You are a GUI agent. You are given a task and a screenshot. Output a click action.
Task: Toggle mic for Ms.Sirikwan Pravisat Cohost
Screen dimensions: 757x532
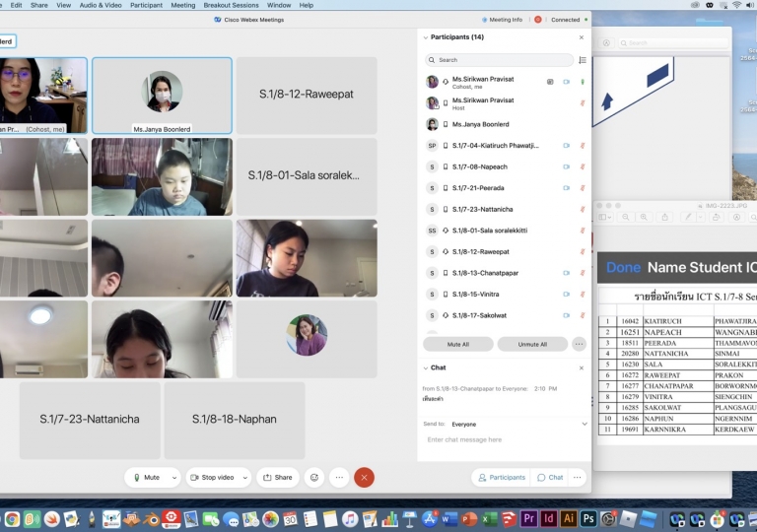583,82
